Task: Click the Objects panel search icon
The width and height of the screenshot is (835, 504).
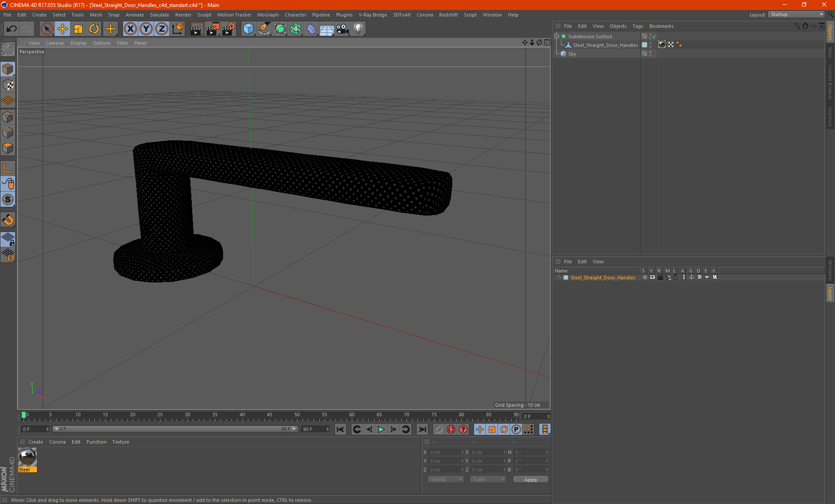Action: pyautogui.click(x=797, y=26)
